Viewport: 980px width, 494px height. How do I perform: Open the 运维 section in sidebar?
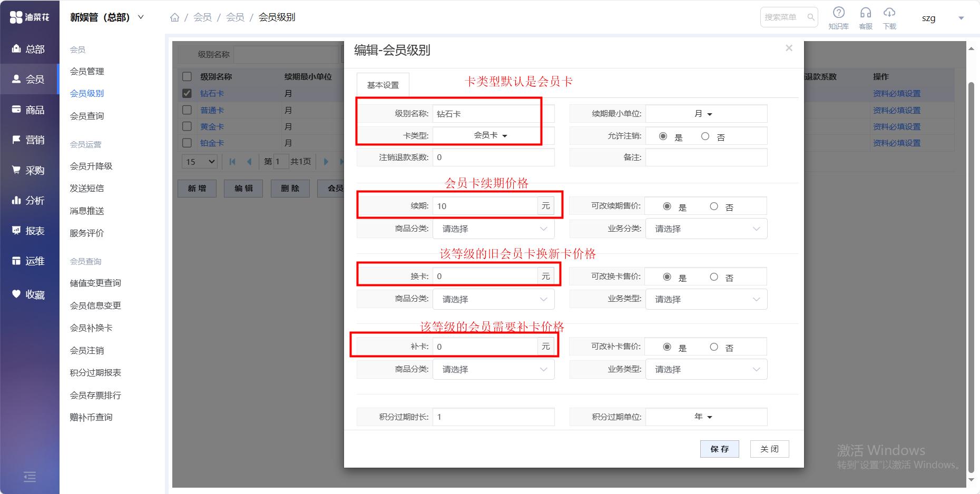point(29,261)
